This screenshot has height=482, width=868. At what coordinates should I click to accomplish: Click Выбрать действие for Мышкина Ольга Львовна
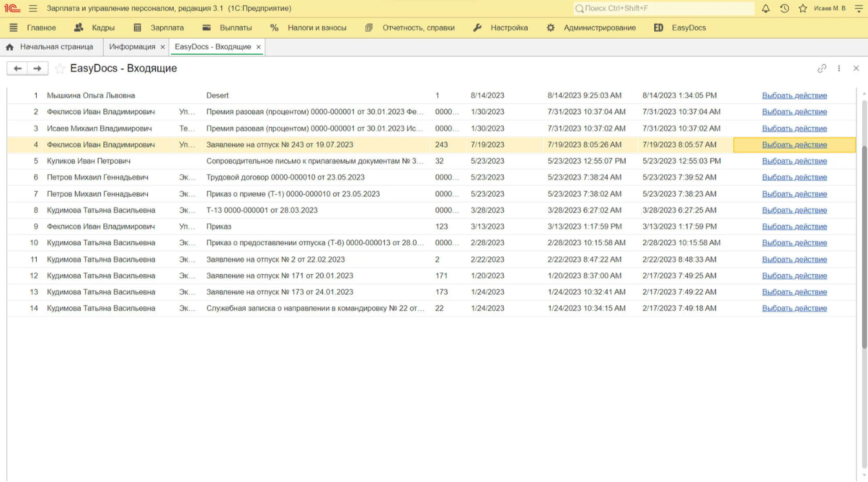pos(794,95)
